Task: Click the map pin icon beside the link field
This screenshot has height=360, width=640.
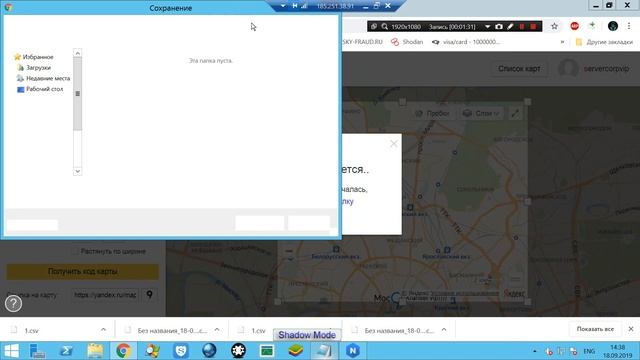Action: (149, 295)
